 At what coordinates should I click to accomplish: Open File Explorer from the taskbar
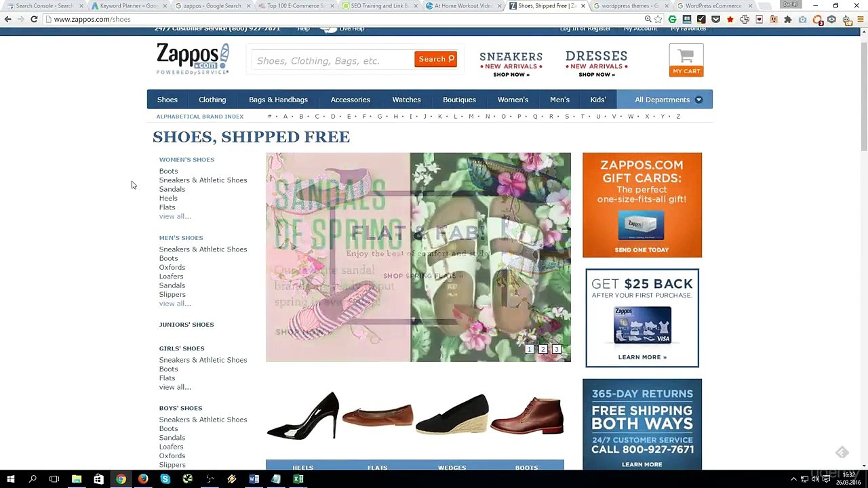click(77, 479)
